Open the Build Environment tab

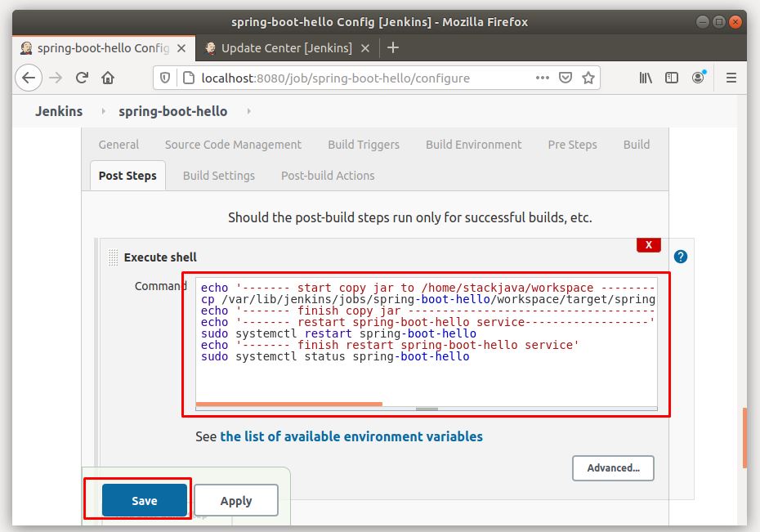[x=473, y=145]
